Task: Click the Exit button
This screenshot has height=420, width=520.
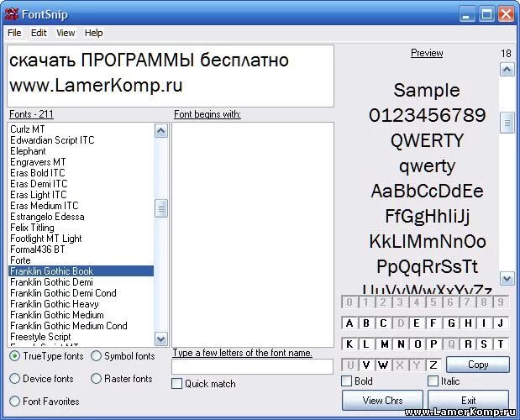Action: click(x=468, y=400)
